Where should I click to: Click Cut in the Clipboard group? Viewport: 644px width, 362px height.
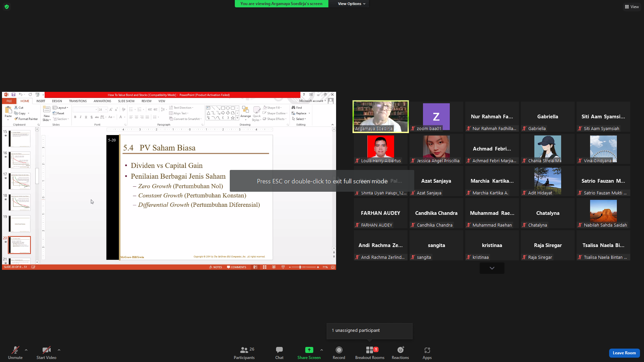(19, 108)
